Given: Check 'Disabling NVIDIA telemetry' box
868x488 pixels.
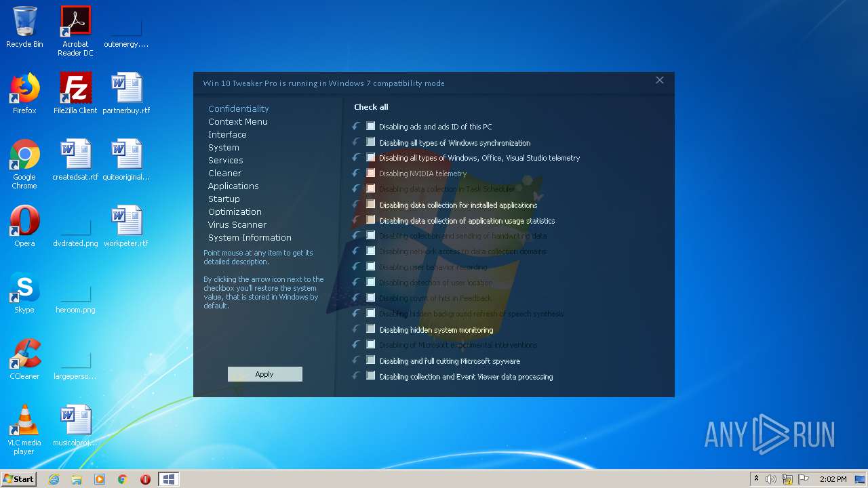Looking at the screenshot, I should tap(371, 173).
